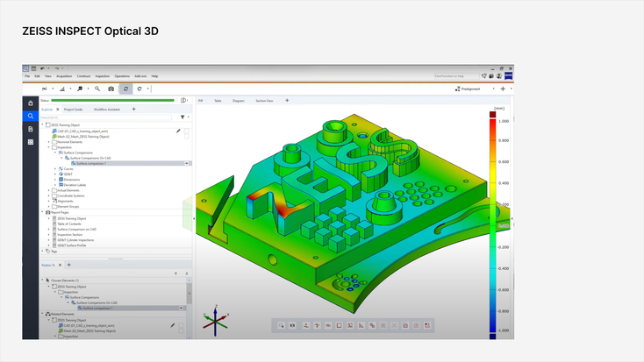Toggle checkbox beside Mesh ZEISS Training Object

pyautogui.click(x=187, y=137)
